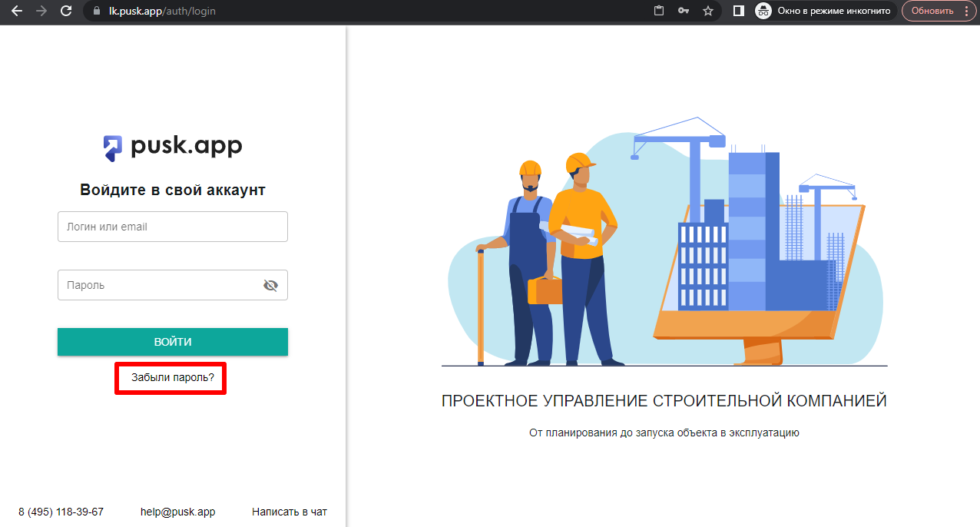Open the browser three-dot menu
The width and height of the screenshot is (980, 527).
point(965,11)
